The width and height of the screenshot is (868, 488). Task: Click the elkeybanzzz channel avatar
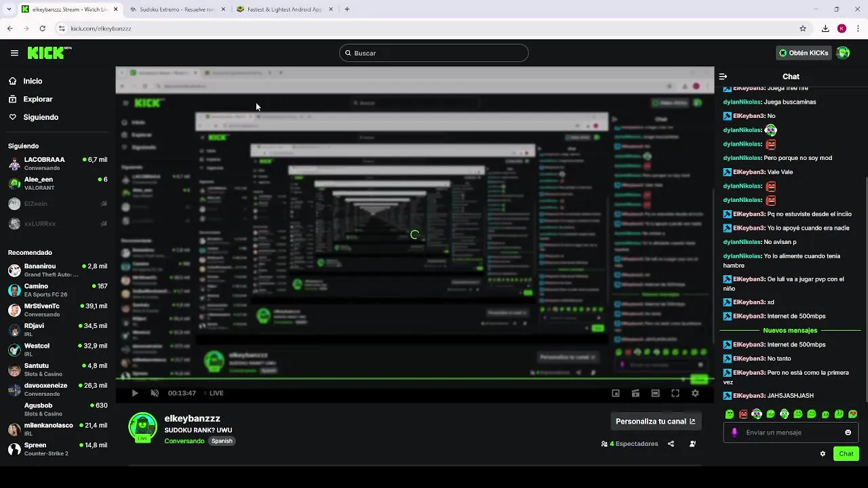point(143,428)
